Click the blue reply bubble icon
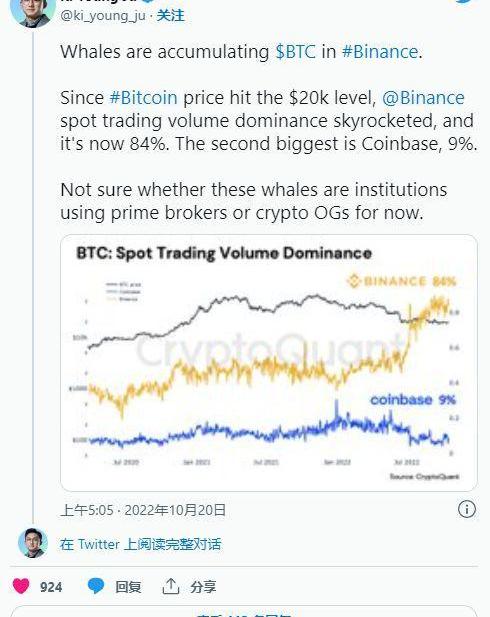 click(96, 586)
